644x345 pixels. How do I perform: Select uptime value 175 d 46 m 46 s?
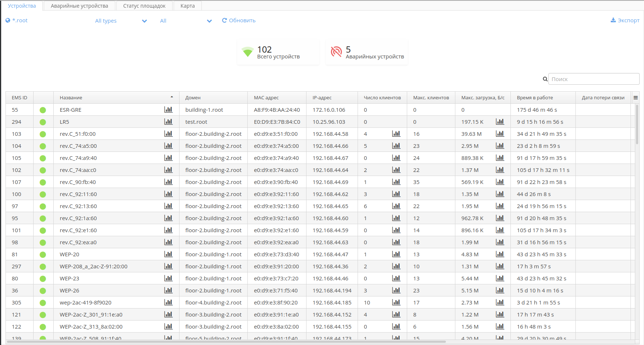tap(537, 110)
